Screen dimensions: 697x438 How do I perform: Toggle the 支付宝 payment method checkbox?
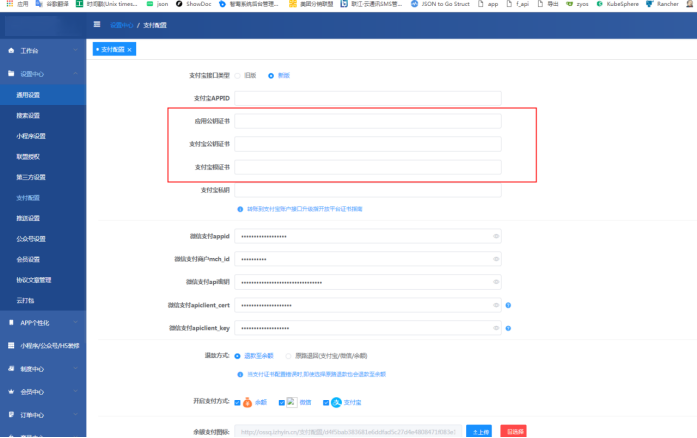point(326,402)
